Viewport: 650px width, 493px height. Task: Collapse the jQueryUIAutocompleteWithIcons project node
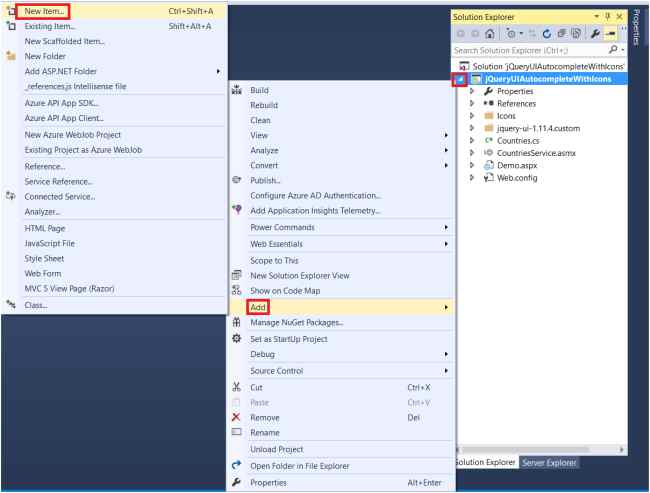[460, 79]
